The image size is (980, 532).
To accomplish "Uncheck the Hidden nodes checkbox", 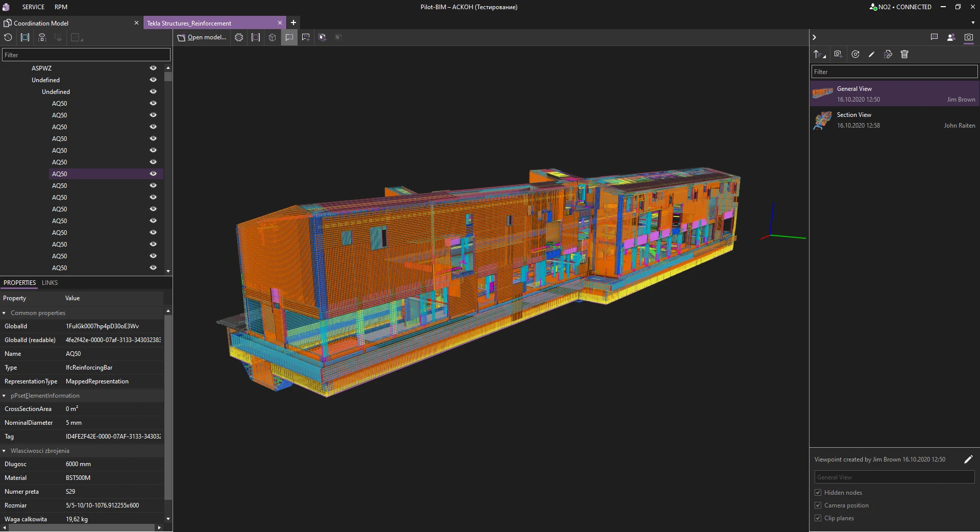I will point(818,493).
